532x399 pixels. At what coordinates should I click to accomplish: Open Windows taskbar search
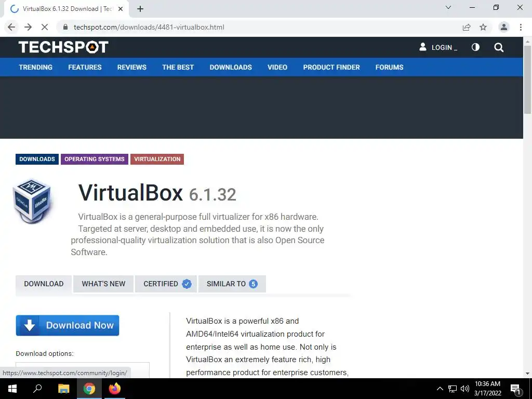pyautogui.click(x=37, y=389)
